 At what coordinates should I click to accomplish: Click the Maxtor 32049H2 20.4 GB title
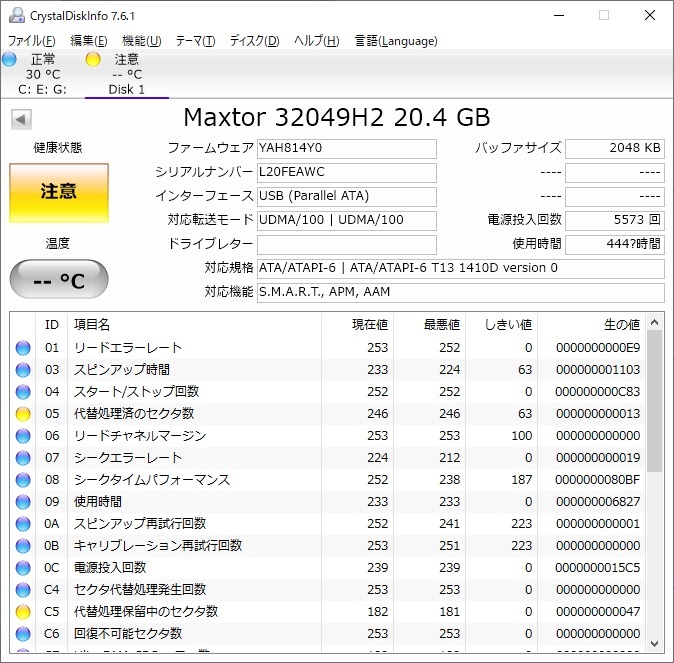pyautogui.click(x=337, y=117)
